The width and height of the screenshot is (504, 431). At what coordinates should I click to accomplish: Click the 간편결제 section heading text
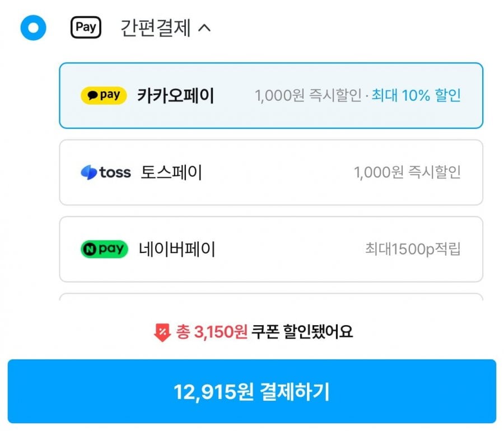tap(155, 27)
